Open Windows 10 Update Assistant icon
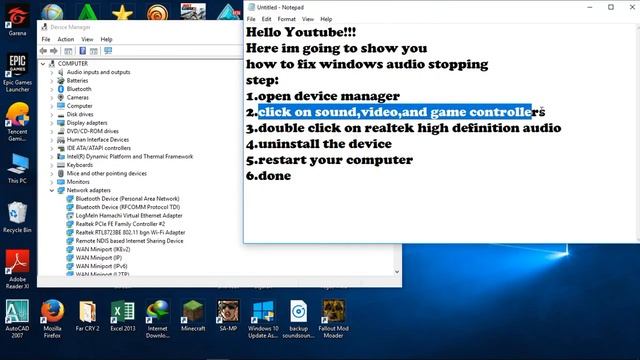The width and height of the screenshot is (640, 360). tap(263, 319)
